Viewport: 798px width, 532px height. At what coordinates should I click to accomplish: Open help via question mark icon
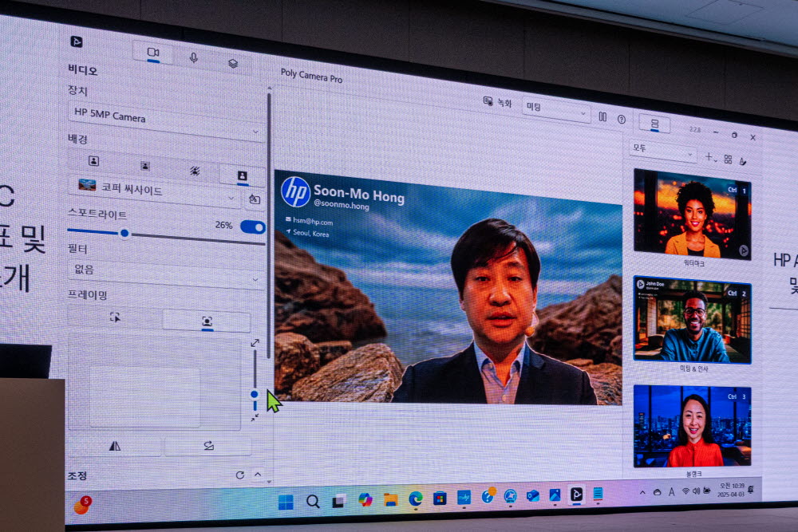click(622, 119)
